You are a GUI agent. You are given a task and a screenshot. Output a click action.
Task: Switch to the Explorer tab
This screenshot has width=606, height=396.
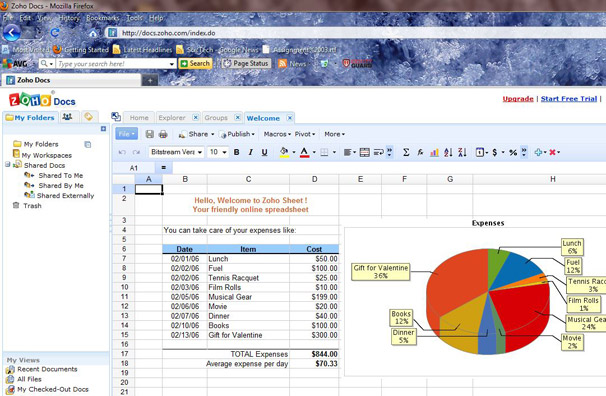coord(172,118)
